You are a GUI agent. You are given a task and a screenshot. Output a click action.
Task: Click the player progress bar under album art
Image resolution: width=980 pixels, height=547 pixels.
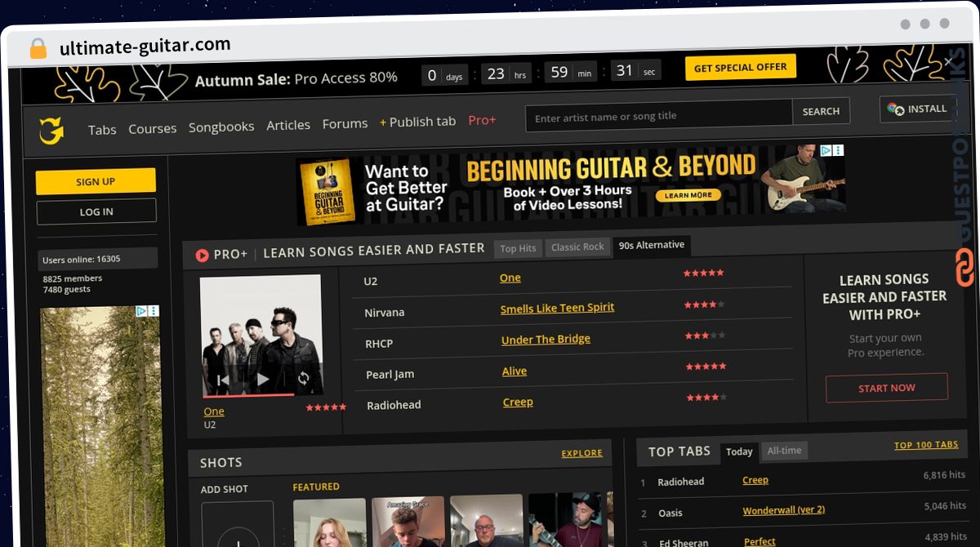248,395
